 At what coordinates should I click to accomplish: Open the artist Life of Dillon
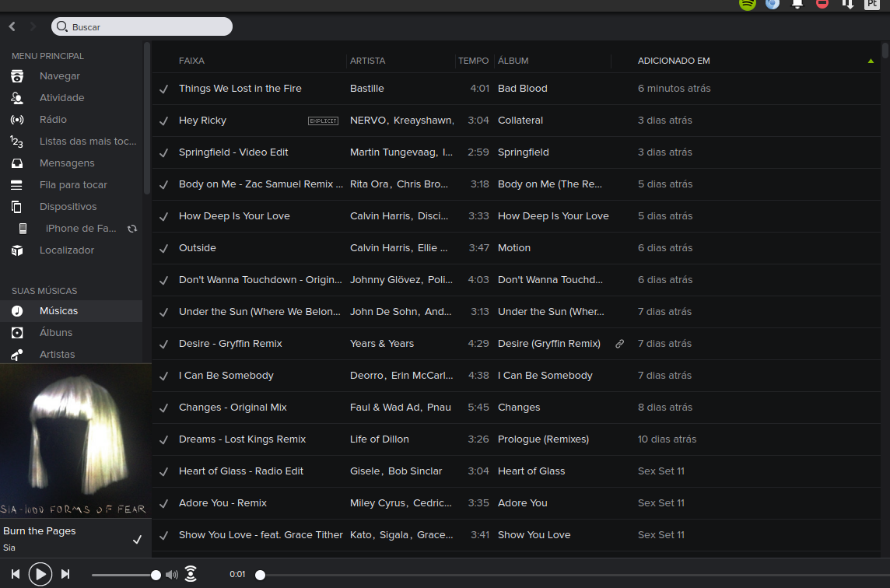point(379,439)
